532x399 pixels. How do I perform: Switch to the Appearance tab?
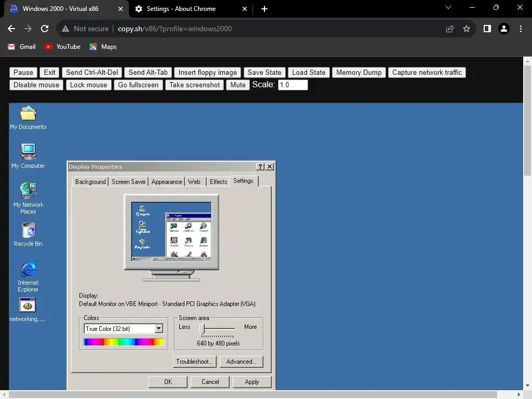click(167, 182)
